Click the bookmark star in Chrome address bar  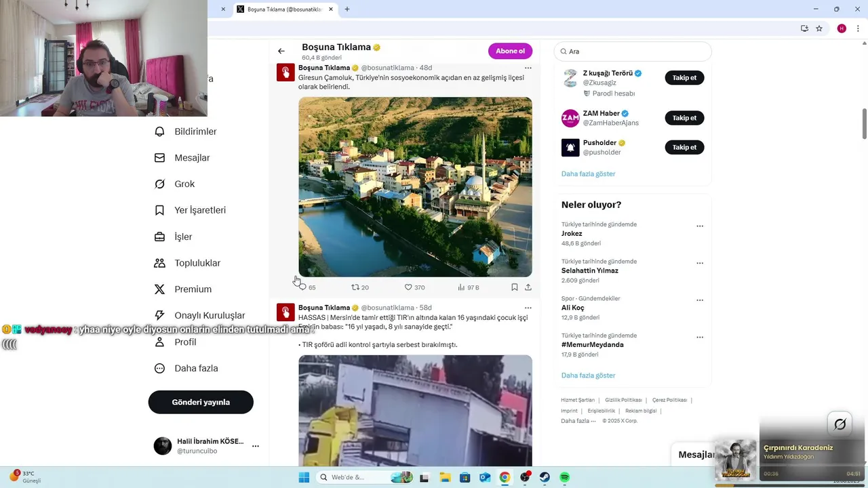pyautogui.click(x=819, y=28)
